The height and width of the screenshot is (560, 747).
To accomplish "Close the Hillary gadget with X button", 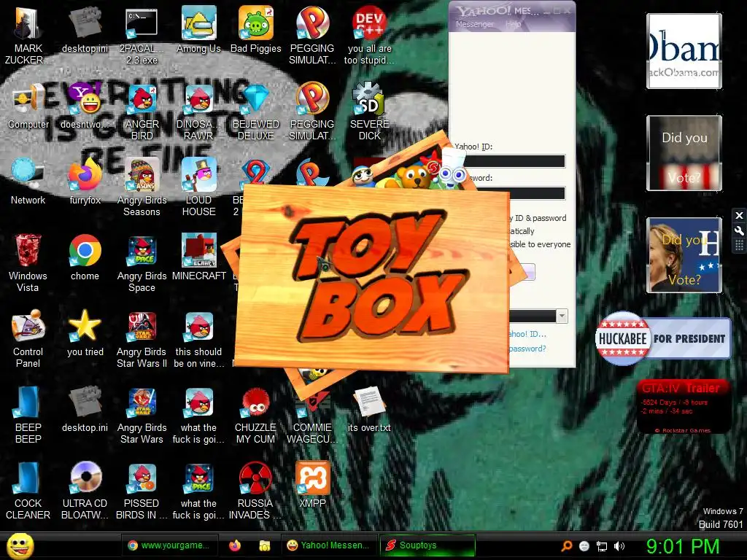I will [x=739, y=216].
